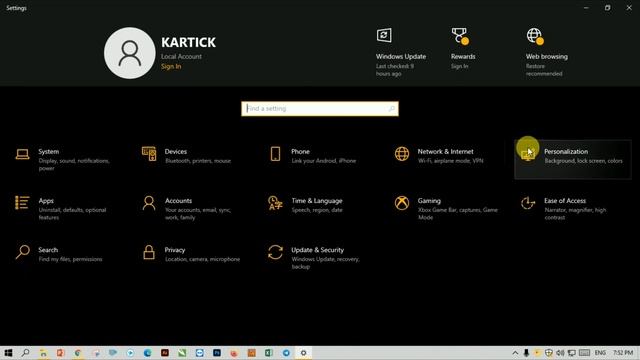The width and height of the screenshot is (640, 360).
Task: Open Web browsing restore recommendation
Action: click(546, 52)
